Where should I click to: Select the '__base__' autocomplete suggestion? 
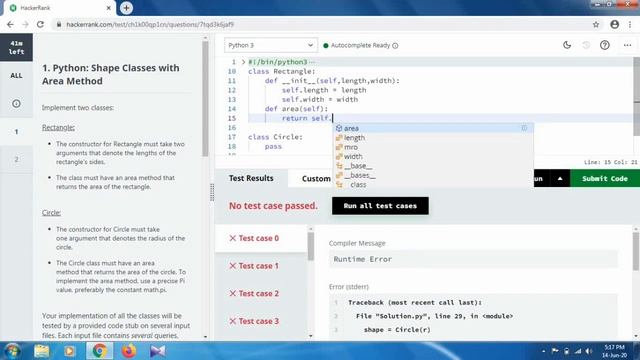[x=433, y=166]
